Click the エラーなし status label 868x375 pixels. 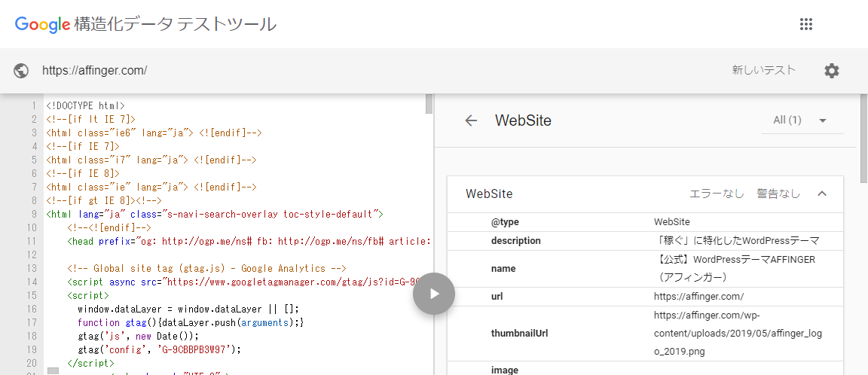click(x=717, y=194)
